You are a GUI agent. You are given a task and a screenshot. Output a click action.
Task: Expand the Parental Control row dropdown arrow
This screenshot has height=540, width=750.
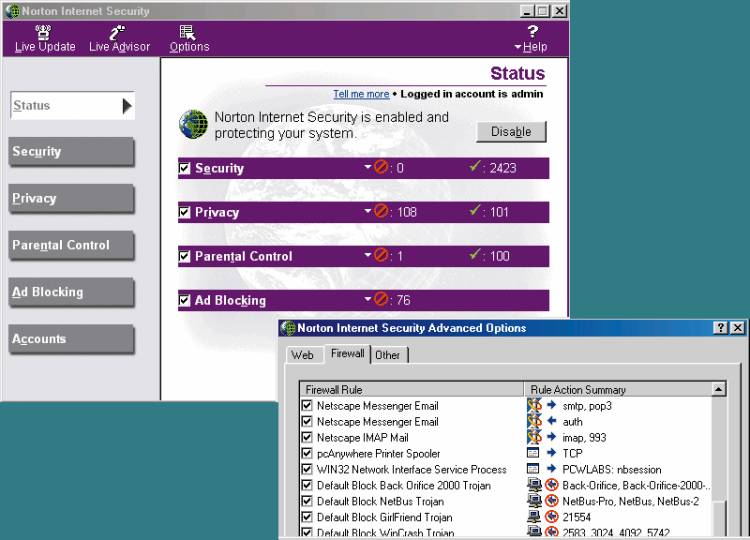(x=367, y=255)
